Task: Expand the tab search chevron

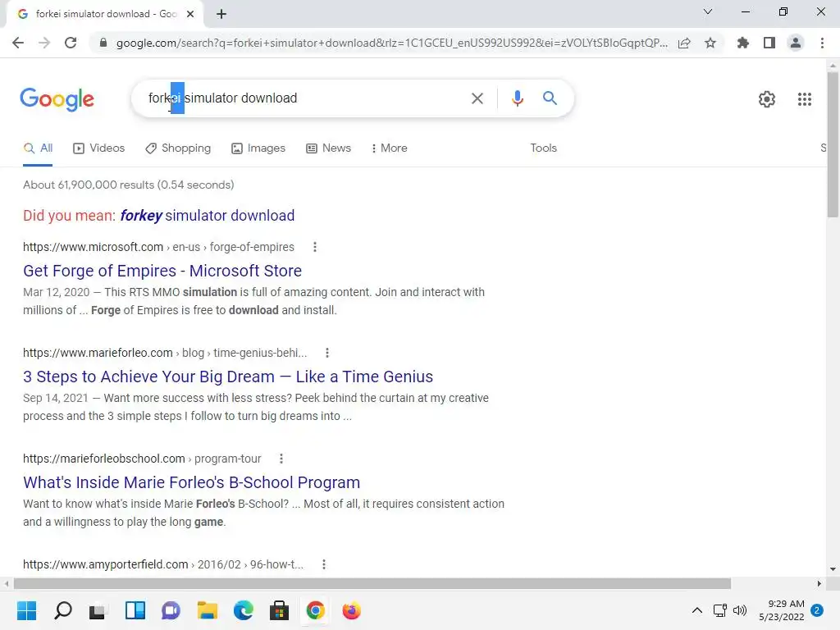Action: click(708, 11)
